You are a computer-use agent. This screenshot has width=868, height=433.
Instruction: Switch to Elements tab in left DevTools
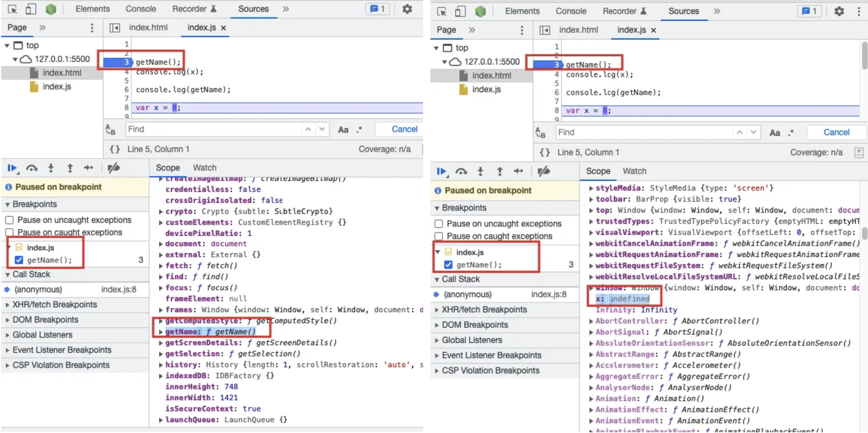(92, 9)
